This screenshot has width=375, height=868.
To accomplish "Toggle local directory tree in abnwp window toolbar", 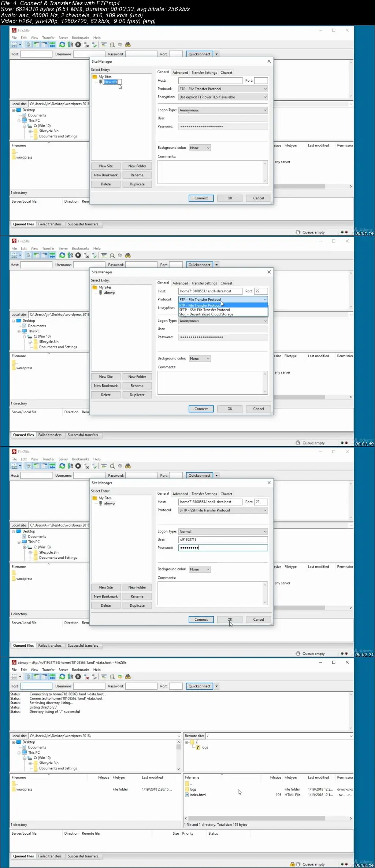I will click(x=37, y=676).
